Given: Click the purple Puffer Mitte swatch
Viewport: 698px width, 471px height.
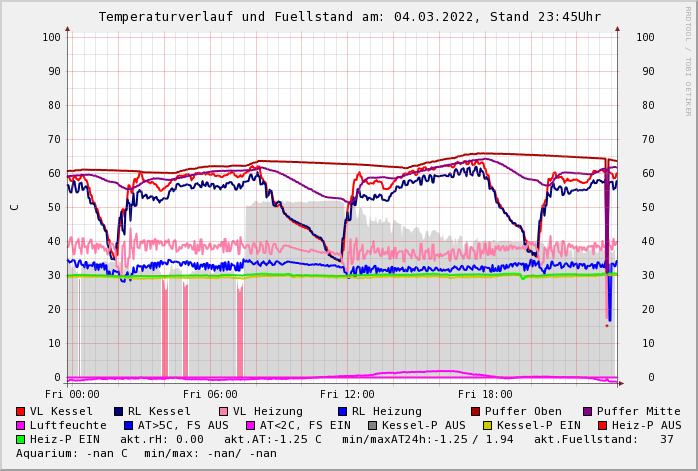Looking at the screenshot, I should [587, 411].
